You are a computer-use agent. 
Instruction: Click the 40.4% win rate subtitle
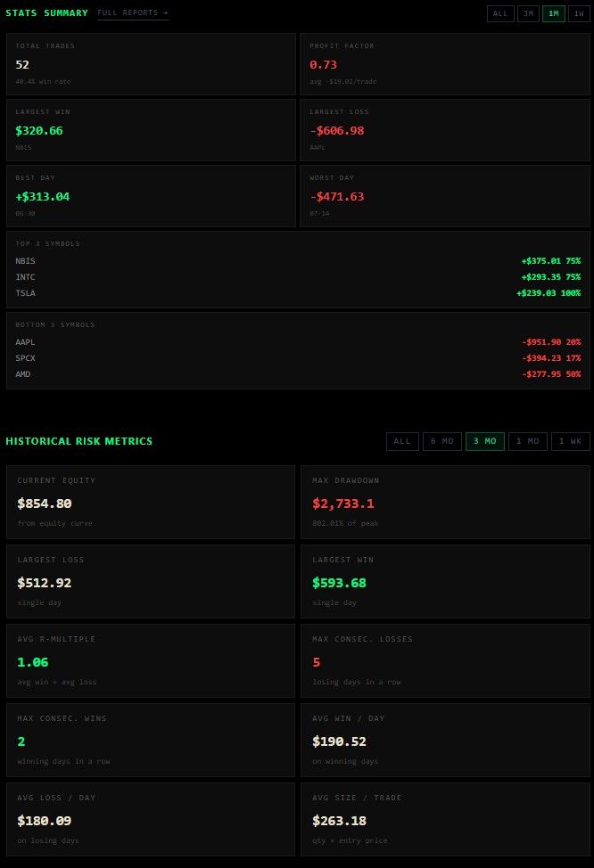coord(43,81)
